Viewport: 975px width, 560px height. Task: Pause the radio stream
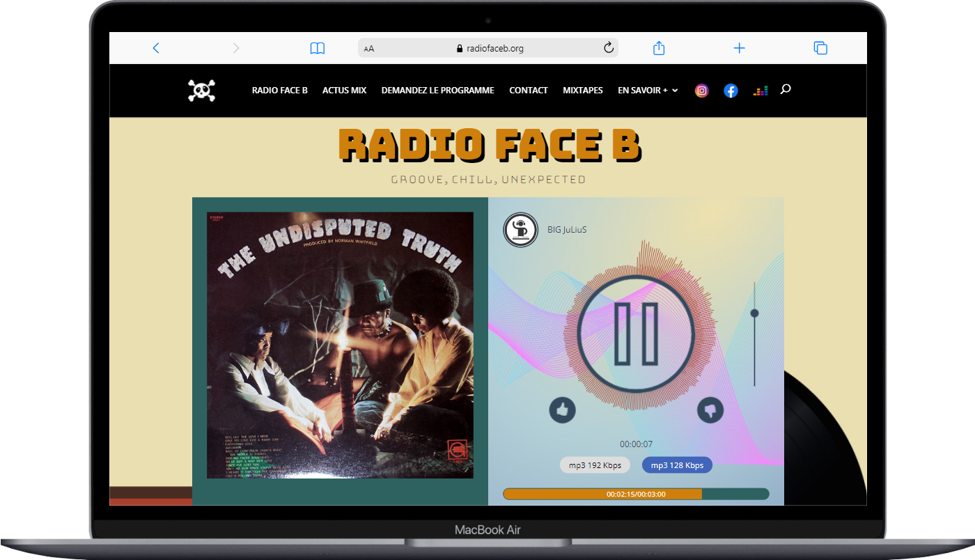636,333
